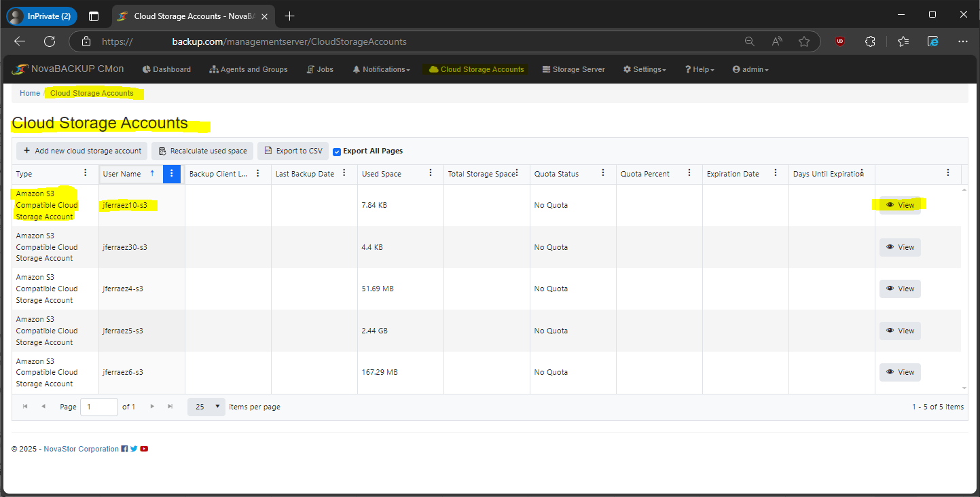
Task: Open the Favorites list icon
Action: (903, 41)
